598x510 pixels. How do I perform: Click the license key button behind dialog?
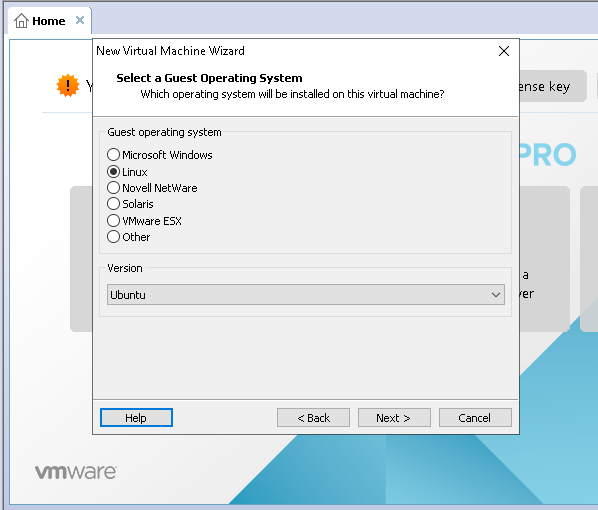click(553, 86)
